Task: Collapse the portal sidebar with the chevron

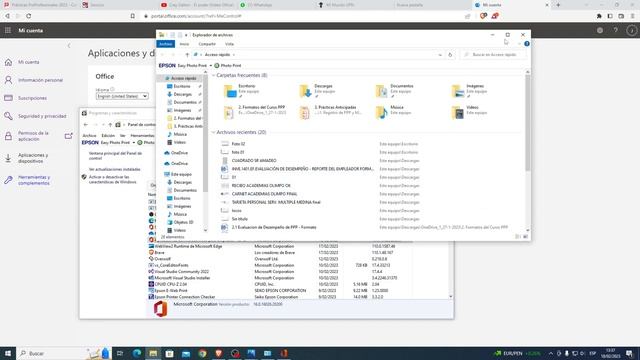Action: (x=69, y=46)
